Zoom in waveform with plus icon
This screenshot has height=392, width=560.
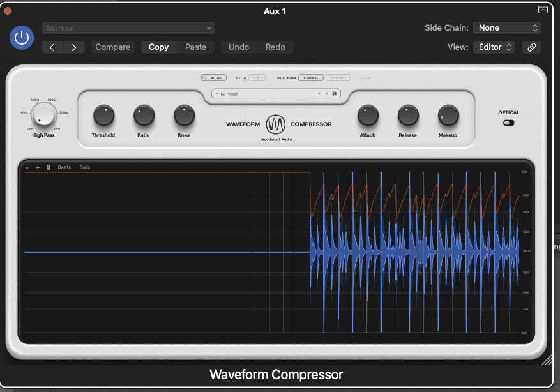(38, 167)
